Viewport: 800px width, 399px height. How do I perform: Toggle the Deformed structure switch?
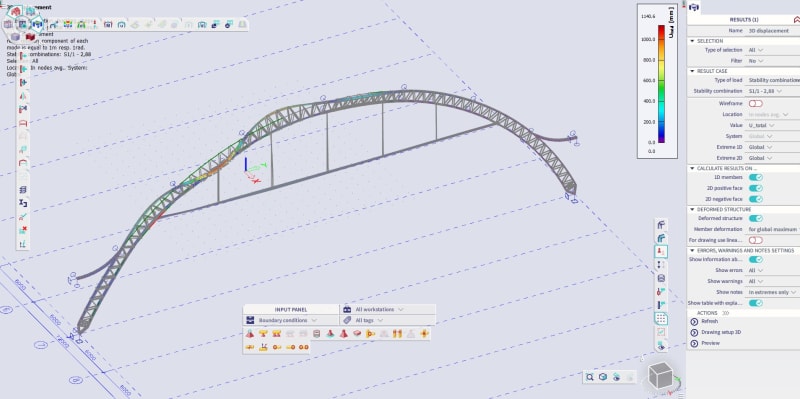756,218
